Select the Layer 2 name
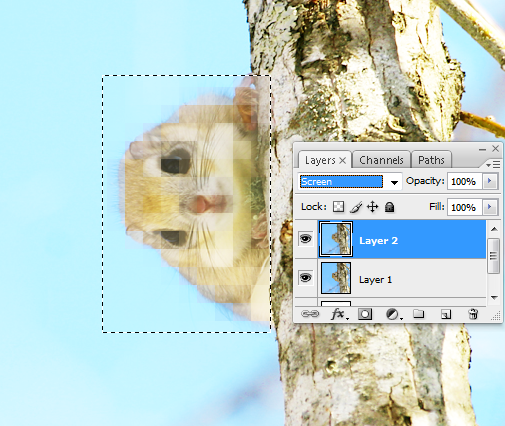505x426 pixels. 378,241
